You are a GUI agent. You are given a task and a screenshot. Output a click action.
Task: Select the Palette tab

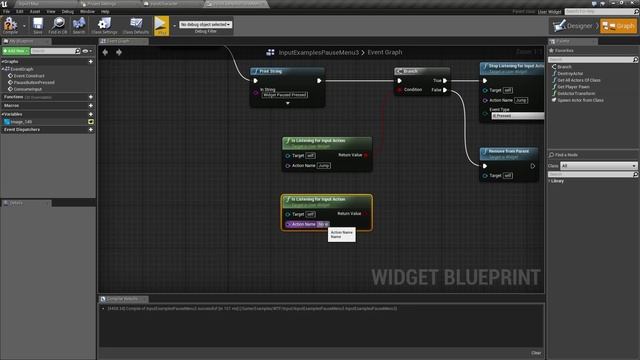[572, 41]
